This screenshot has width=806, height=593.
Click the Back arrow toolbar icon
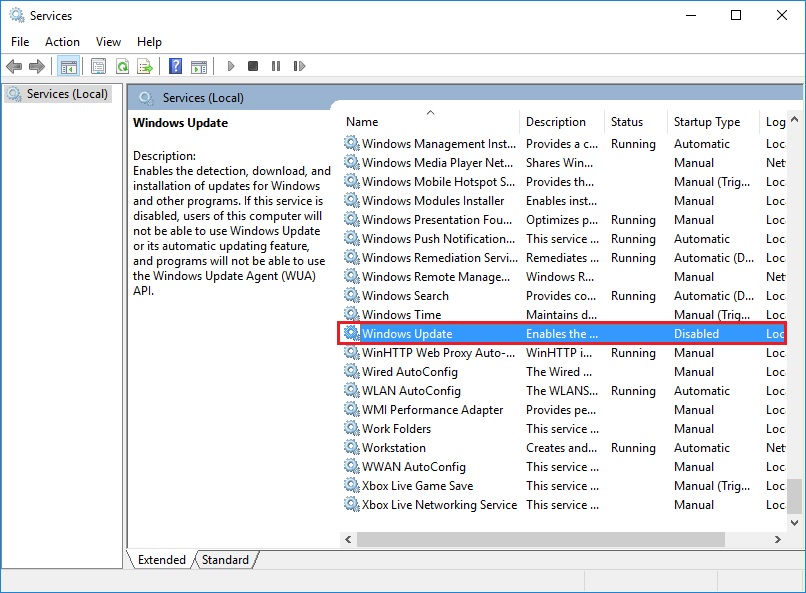[x=14, y=66]
